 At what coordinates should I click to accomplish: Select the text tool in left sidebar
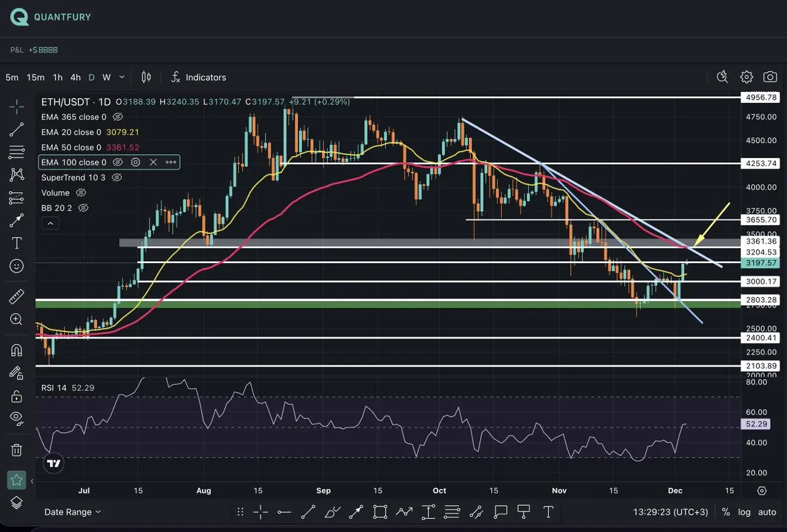tap(17, 243)
